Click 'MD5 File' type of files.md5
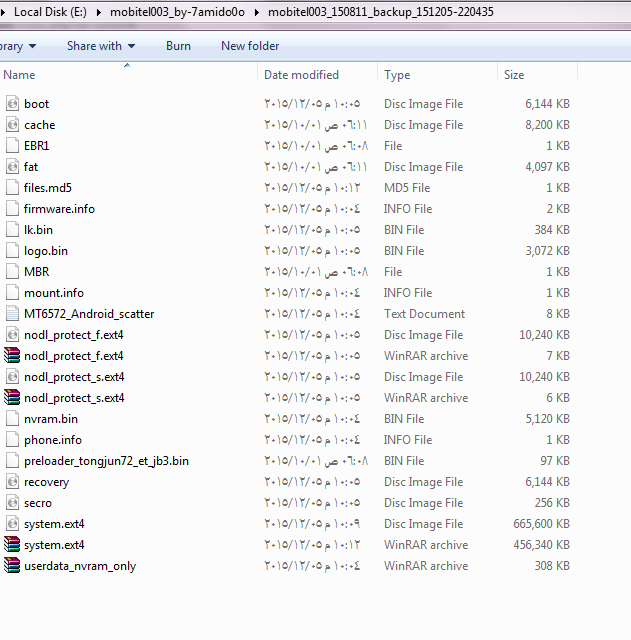The image size is (631, 640). tap(407, 188)
